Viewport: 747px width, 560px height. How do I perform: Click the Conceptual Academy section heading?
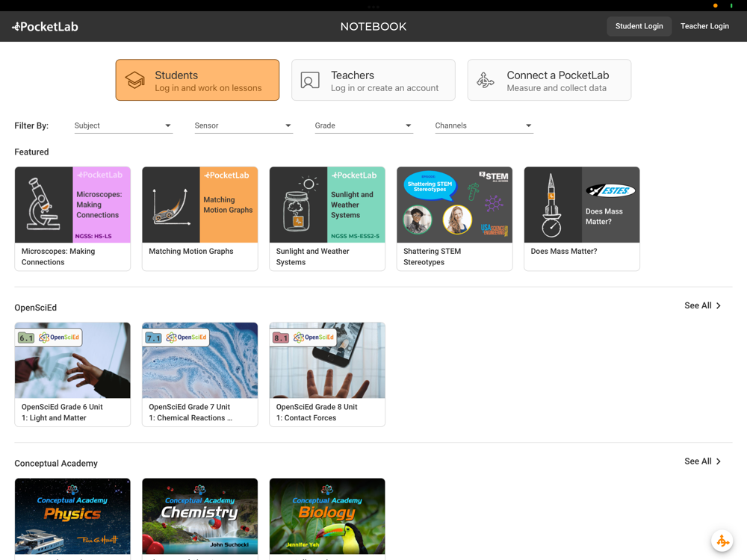click(x=56, y=464)
